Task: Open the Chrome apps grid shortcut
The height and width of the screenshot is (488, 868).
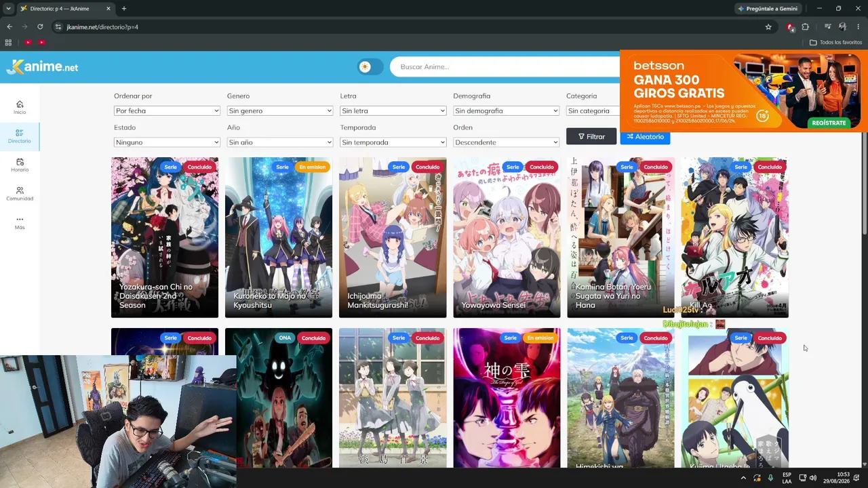Action: 8,42
